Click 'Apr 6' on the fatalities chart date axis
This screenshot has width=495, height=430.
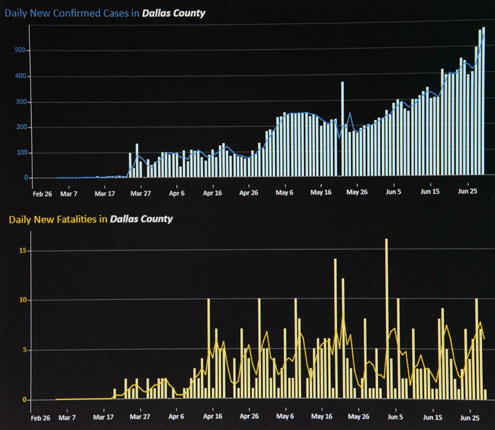pos(176,417)
